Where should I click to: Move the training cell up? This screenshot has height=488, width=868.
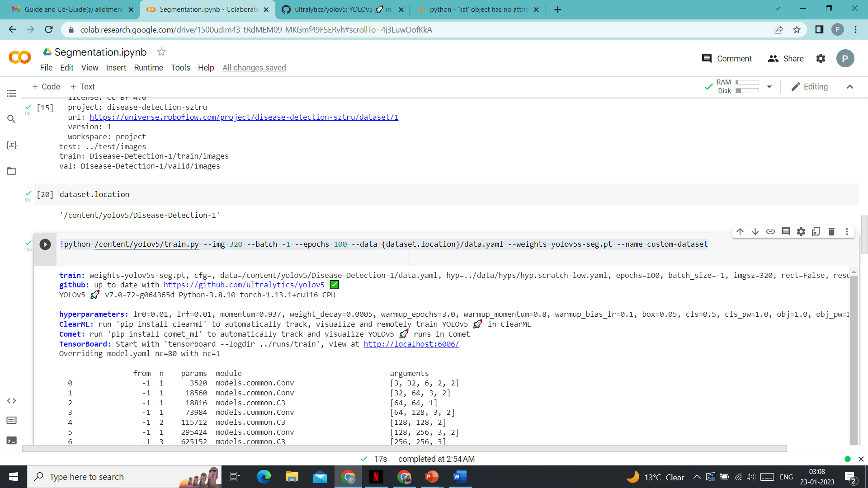tap(740, 231)
